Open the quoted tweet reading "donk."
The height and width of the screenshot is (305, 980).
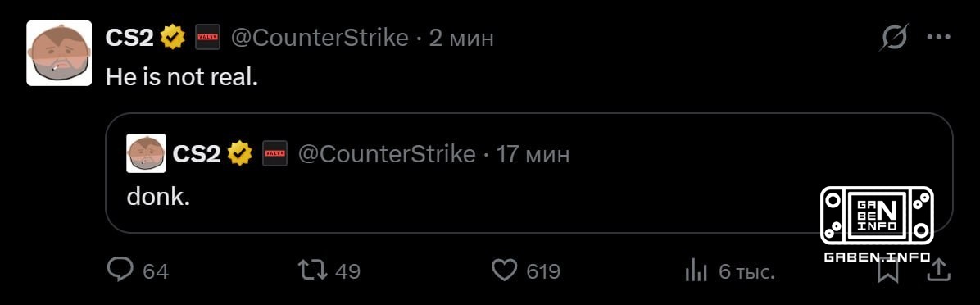[x=529, y=172]
